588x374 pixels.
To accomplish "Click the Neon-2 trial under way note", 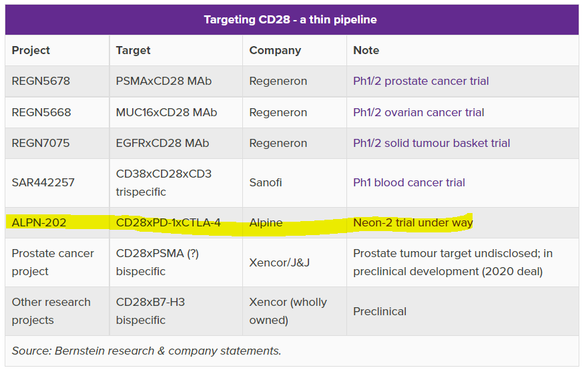I will (412, 222).
